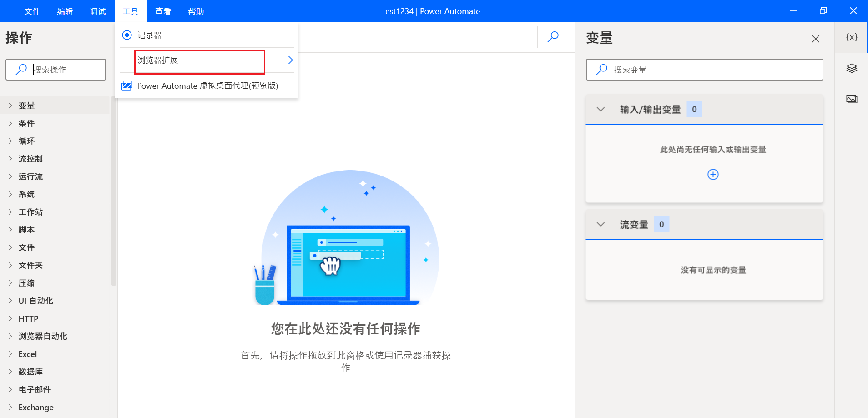The image size is (868, 418).
Task: Collapse the 流变量 section
Action: pos(601,224)
